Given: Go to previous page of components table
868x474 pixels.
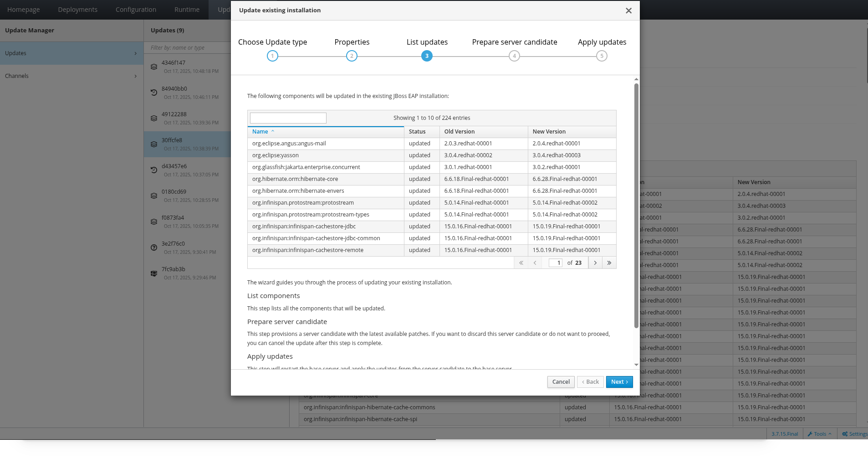Looking at the screenshot, I should [x=535, y=263].
